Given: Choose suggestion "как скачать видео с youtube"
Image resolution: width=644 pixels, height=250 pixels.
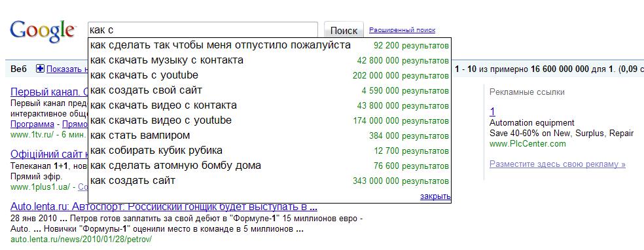Looking at the screenshot, I should tap(270, 120).
